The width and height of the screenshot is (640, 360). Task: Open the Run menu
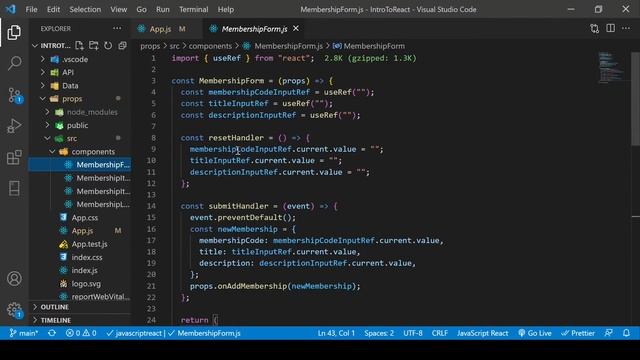162,9
